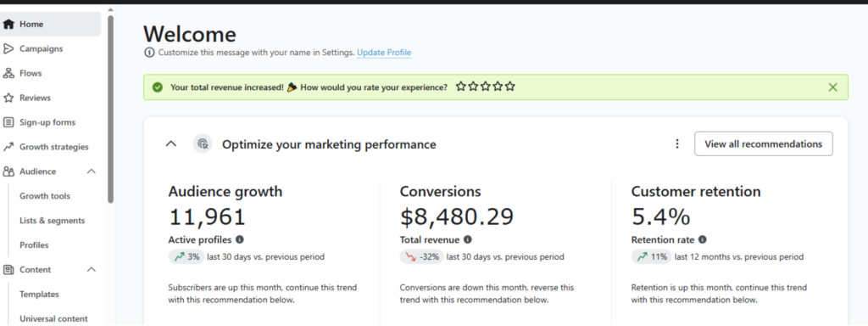The image size is (868, 326).
Task: Select Content in sidebar
Action: 35,269
